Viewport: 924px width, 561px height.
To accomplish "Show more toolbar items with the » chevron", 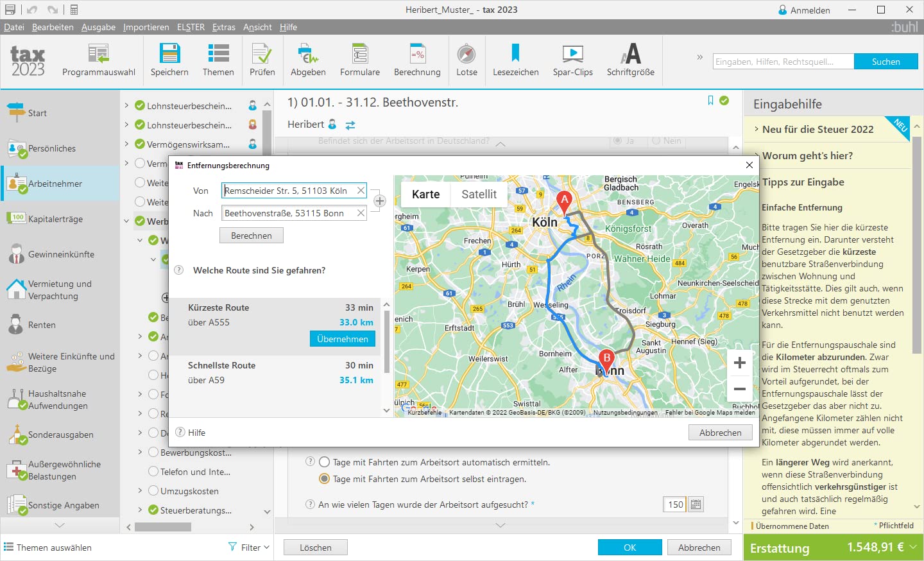I will pos(699,57).
